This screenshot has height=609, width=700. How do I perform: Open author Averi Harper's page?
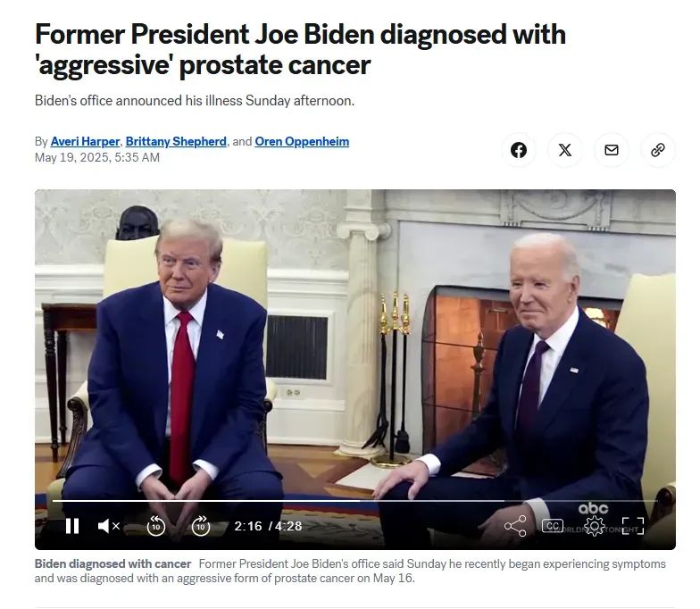coord(85,141)
